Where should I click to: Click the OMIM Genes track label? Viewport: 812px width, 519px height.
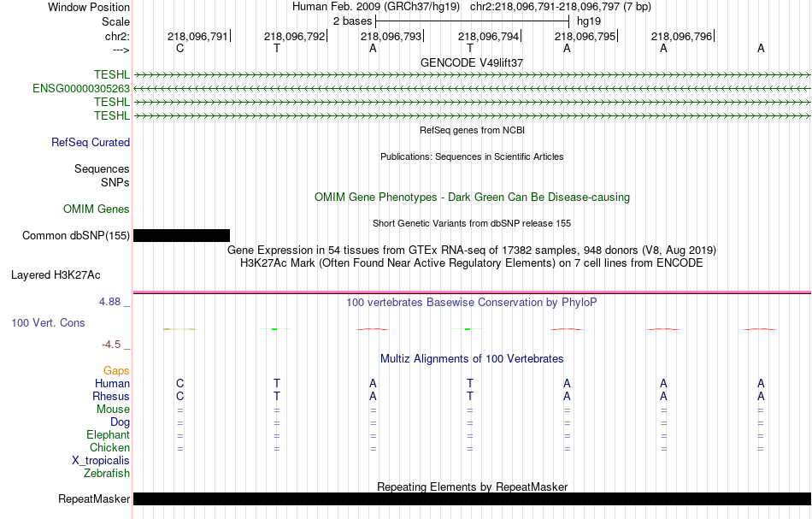click(97, 209)
